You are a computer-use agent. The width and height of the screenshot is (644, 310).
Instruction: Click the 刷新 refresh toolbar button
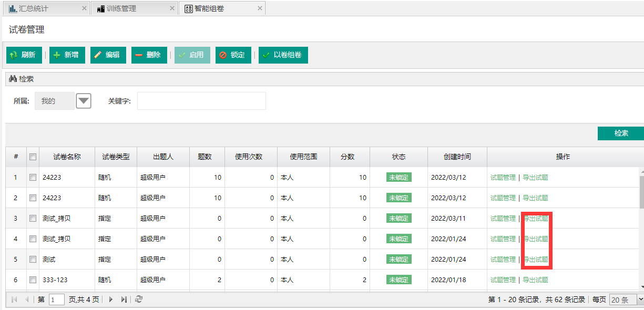[x=24, y=55]
